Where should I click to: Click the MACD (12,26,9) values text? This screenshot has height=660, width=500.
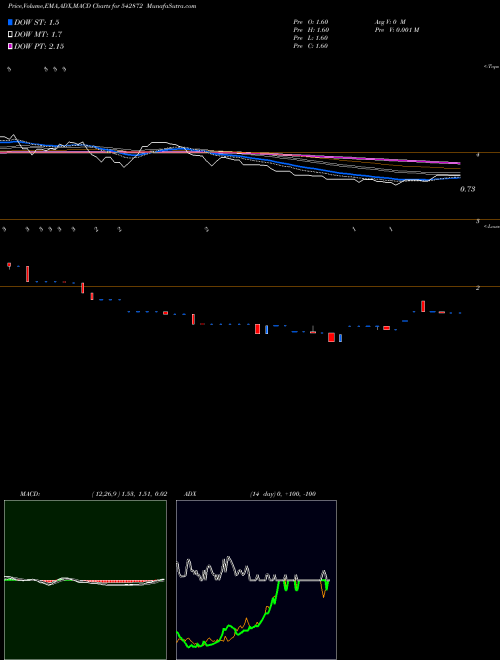pos(129,494)
